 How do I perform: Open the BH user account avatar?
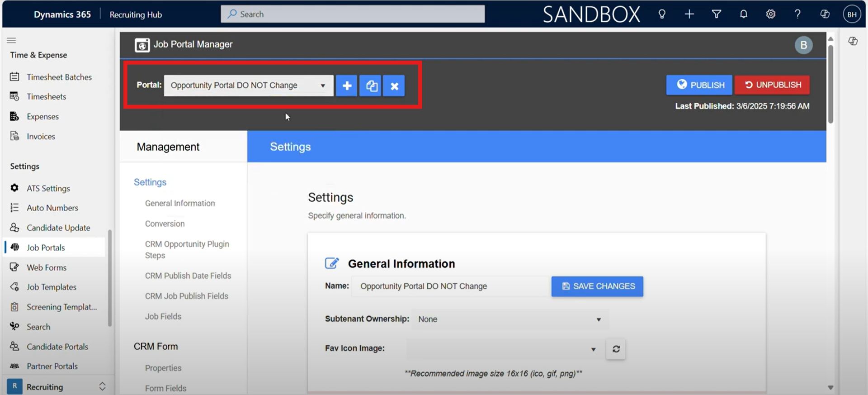coord(852,14)
